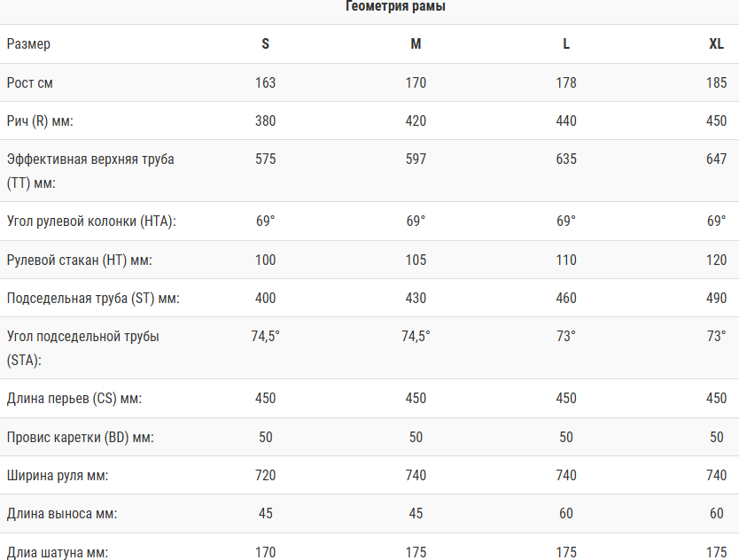Click the 'Геометрия рамы' table title
The image size is (739, 560).
395,7
